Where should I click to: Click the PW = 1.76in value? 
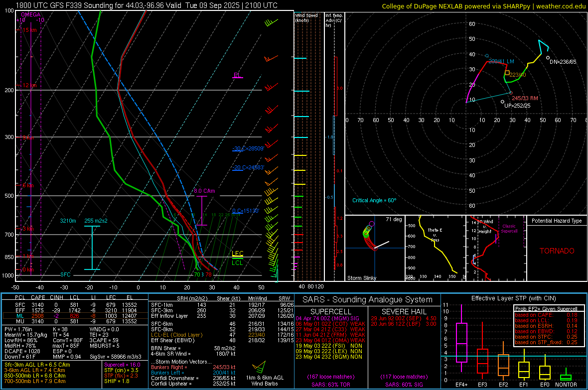18,329
